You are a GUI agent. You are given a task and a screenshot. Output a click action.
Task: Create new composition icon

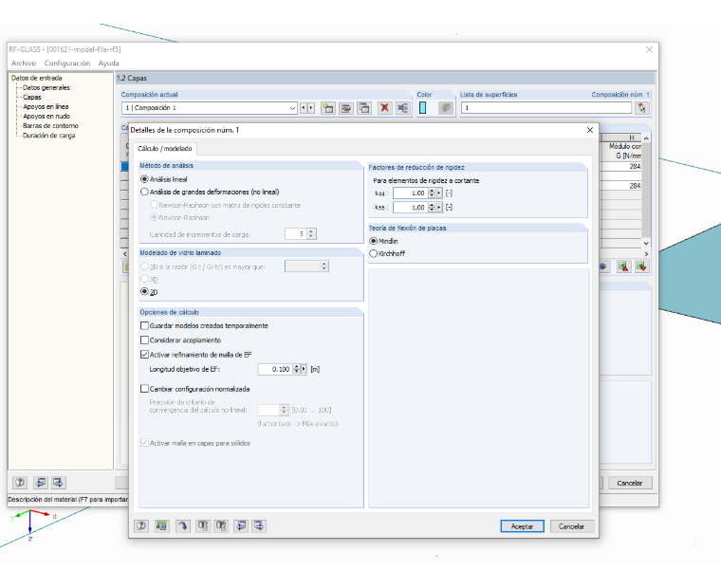tap(328, 108)
